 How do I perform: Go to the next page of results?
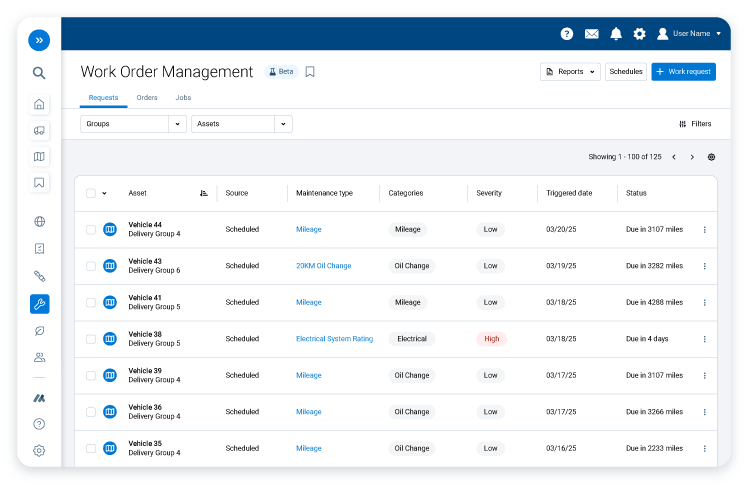(692, 157)
